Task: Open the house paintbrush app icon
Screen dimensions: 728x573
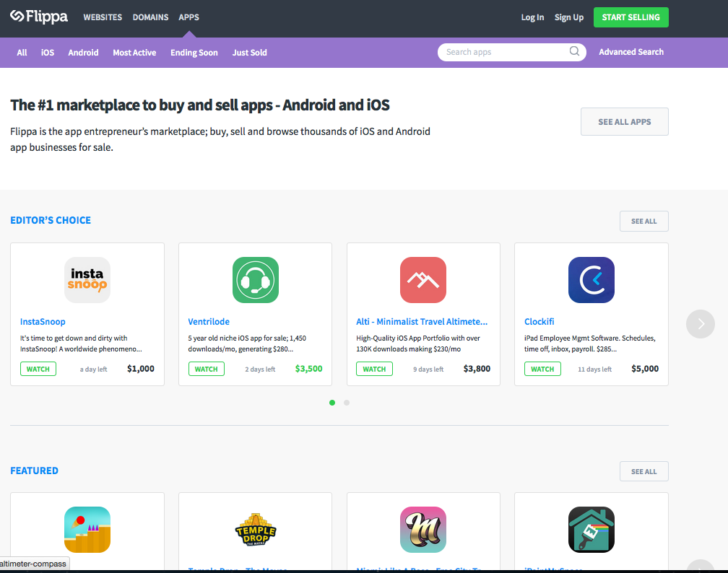Action: [x=591, y=530]
